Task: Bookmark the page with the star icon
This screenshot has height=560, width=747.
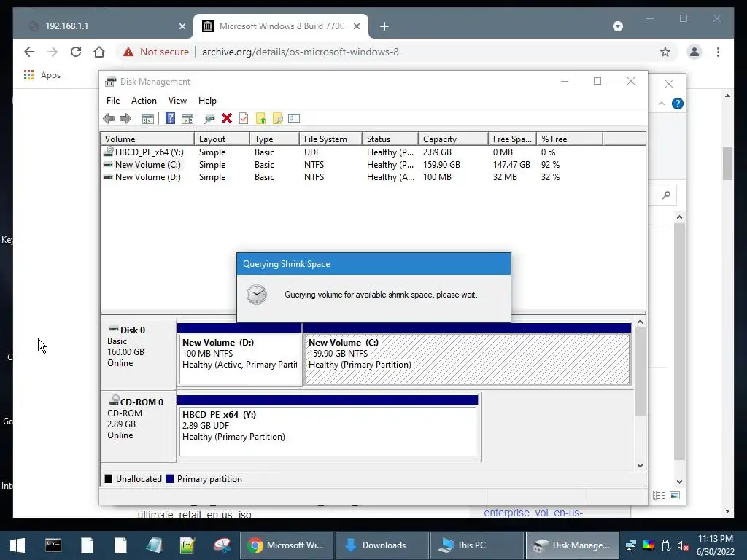Action: (665, 52)
